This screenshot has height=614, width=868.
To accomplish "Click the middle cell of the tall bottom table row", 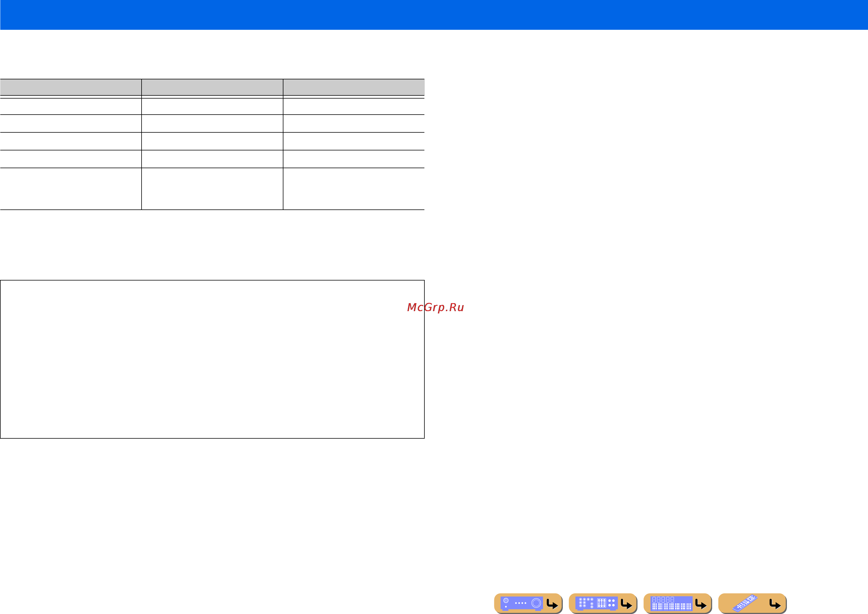I will [212, 189].
